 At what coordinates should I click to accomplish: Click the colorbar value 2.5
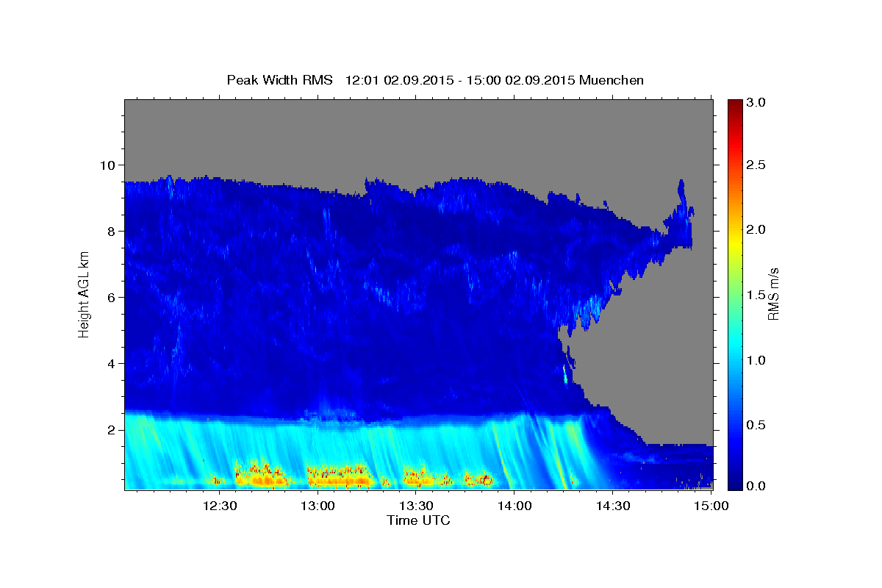pyautogui.click(x=756, y=165)
